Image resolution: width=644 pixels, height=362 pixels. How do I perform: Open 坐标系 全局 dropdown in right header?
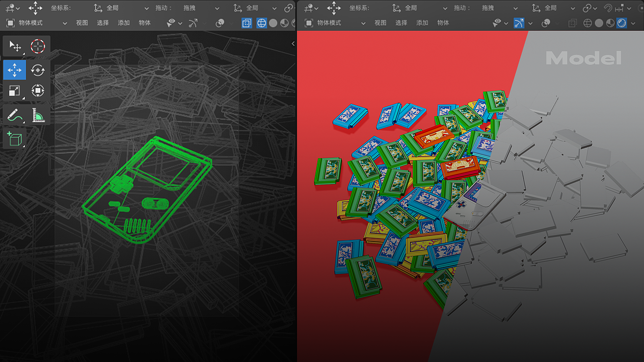click(x=420, y=8)
